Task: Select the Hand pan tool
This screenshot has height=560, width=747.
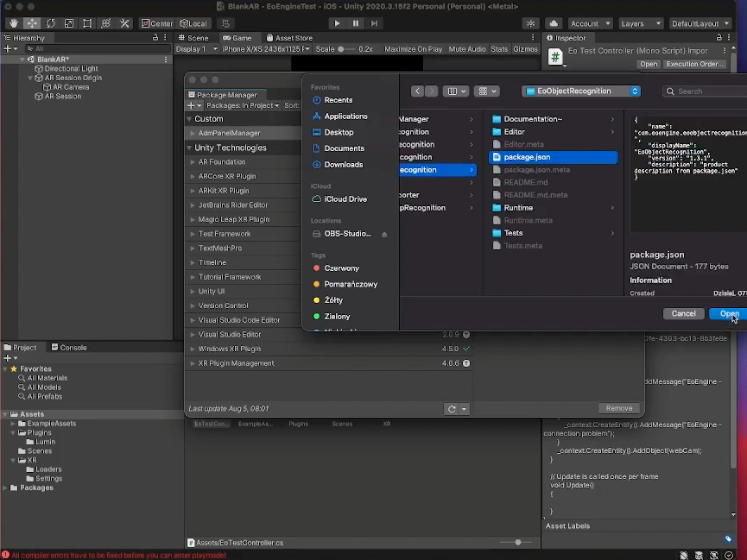Action: click(x=13, y=24)
